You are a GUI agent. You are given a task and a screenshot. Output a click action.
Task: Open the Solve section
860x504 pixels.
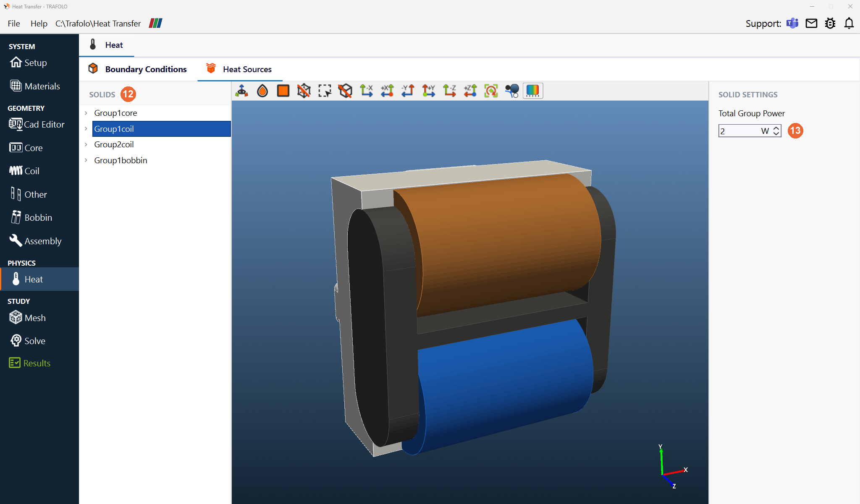[x=28, y=341]
